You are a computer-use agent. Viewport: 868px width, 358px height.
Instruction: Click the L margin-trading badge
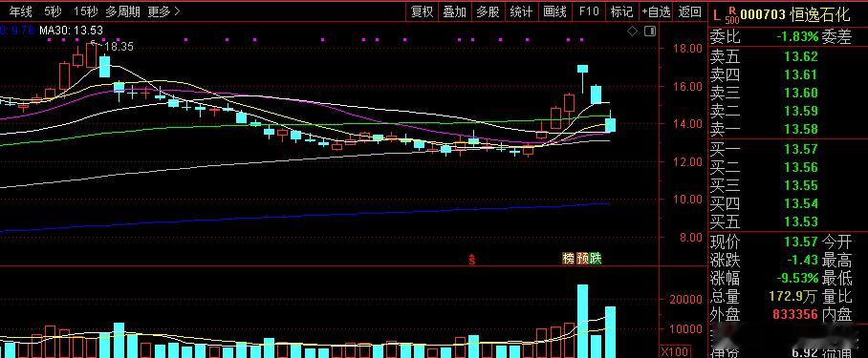point(717,15)
